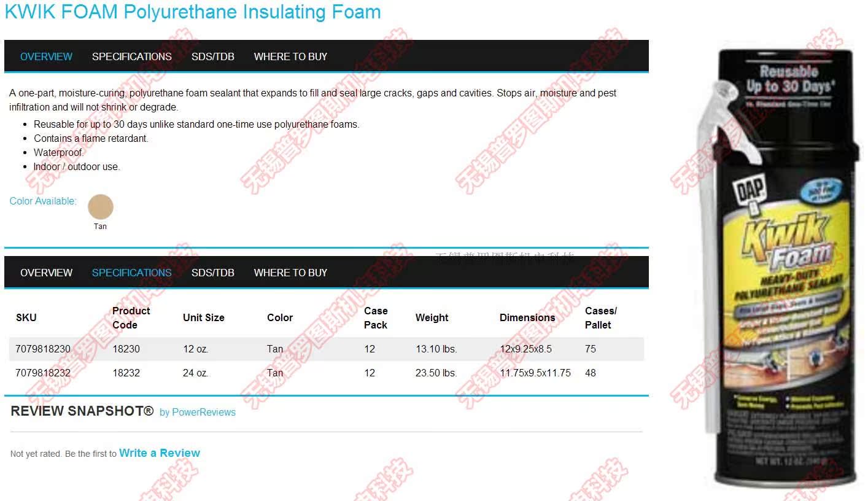
Task: Click the Product Code column header
Action: pyautogui.click(x=131, y=317)
